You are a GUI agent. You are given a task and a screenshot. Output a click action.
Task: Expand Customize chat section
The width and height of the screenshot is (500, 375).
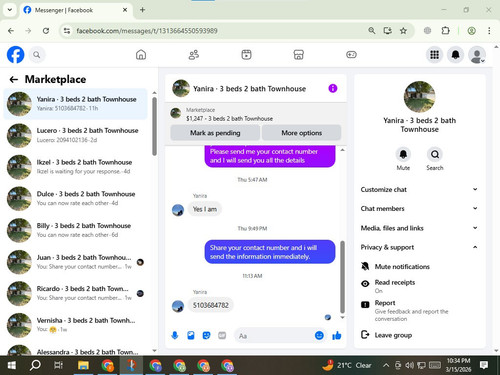point(419,189)
